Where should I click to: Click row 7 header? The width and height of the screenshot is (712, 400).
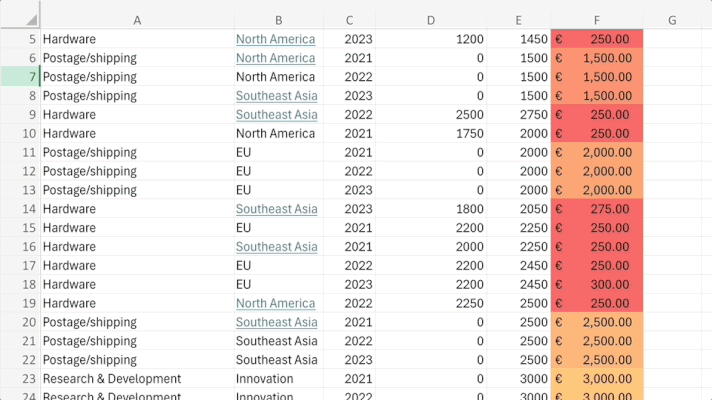click(20, 77)
